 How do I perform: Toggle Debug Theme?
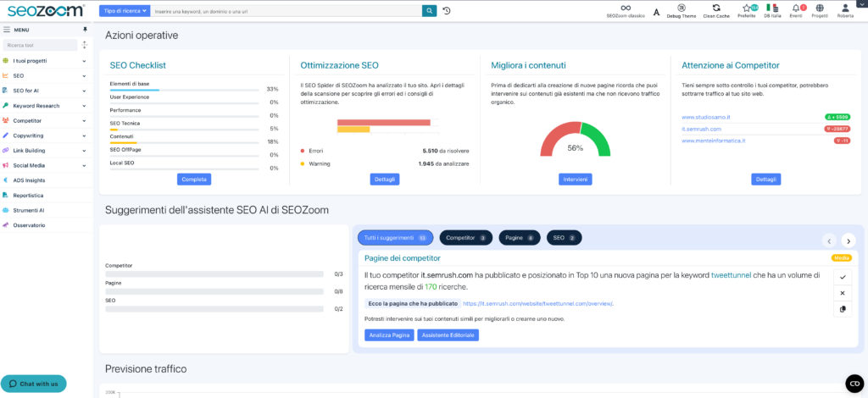pos(682,8)
